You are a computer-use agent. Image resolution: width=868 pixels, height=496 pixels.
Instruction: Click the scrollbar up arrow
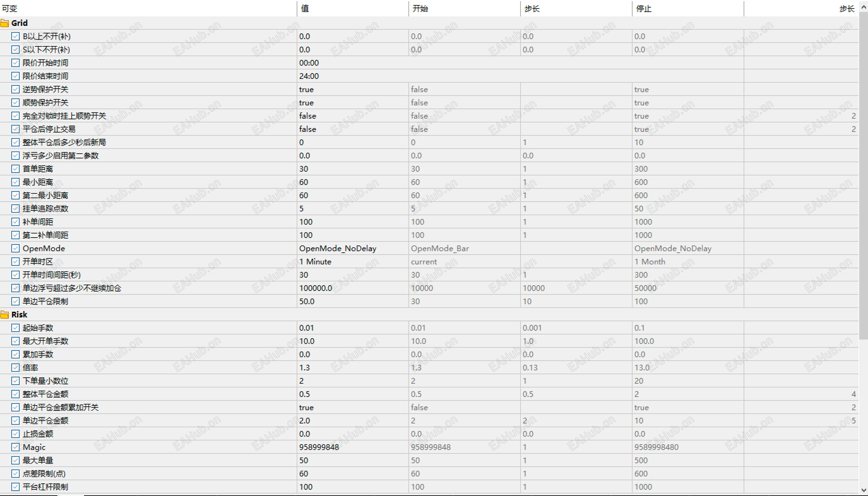[864, 6]
